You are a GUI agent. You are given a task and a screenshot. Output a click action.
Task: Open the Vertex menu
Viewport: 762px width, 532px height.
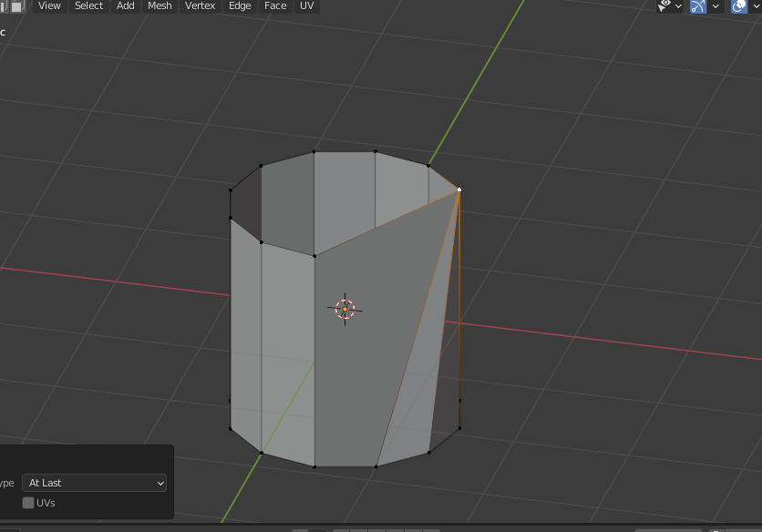(x=200, y=5)
